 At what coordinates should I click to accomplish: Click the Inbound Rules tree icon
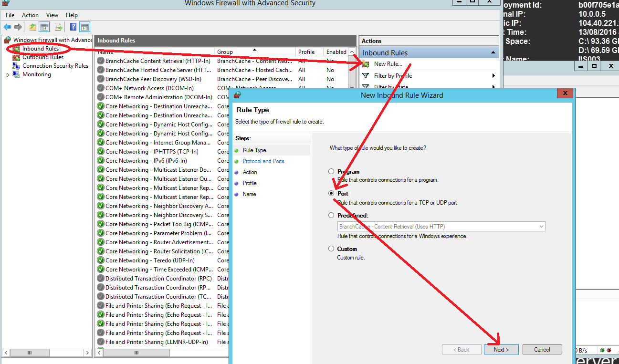click(x=17, y=49)
